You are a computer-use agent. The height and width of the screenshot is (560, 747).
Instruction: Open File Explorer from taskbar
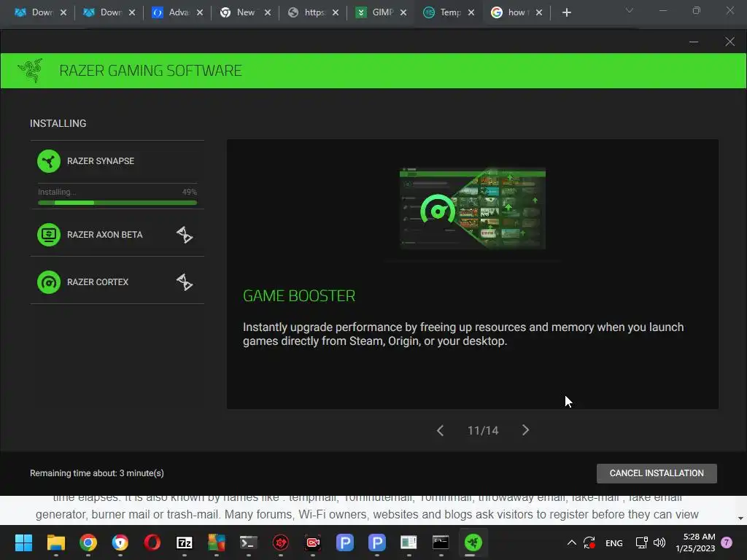[55, 542]
